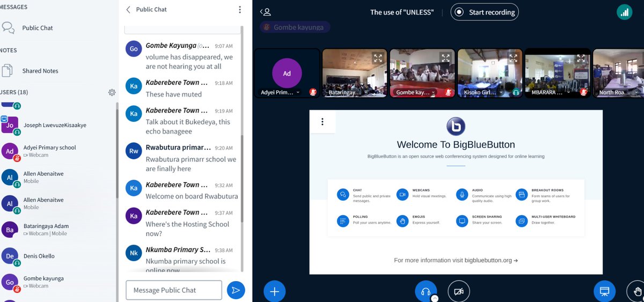
Task: Click the Emojis hand icon on slide
Action: 402,220
